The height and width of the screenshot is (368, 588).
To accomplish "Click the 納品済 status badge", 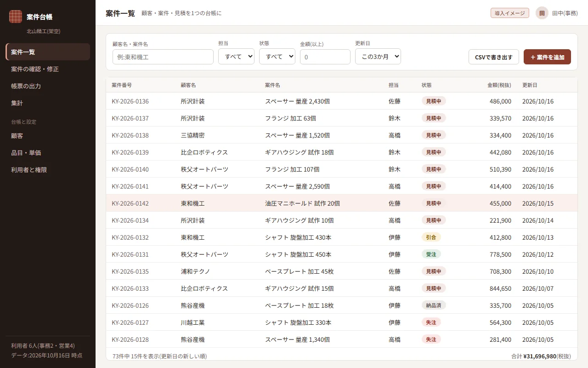I will point(434,305).
